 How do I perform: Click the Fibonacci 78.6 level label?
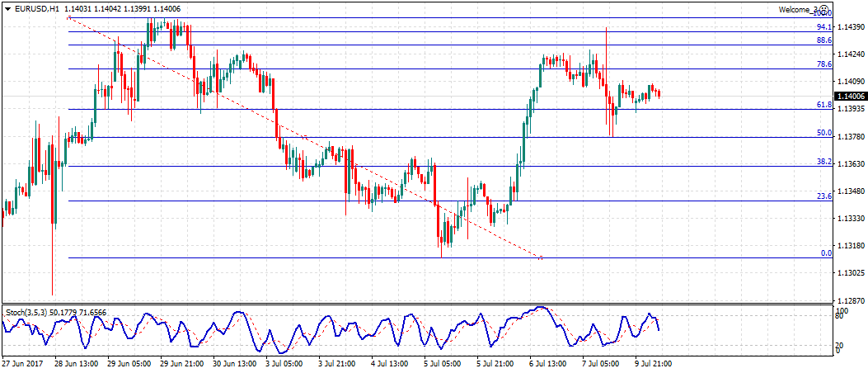coord(823,64)
